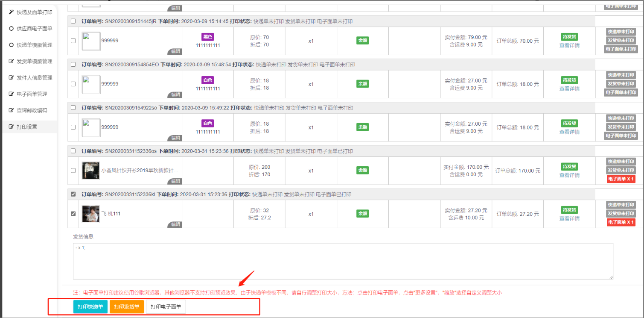Image resolution: width=644 pixels, height=318 pixels.
Task: Open 快递单模版管理 sidebar item
Action: 34,45
